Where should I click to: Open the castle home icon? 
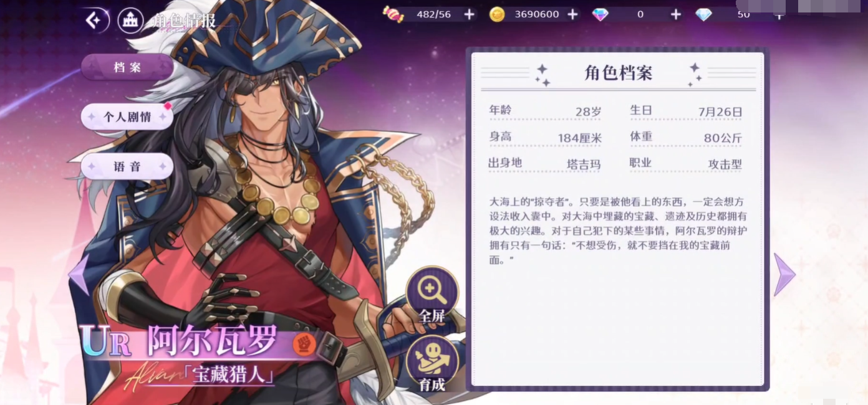coord(130,21)
